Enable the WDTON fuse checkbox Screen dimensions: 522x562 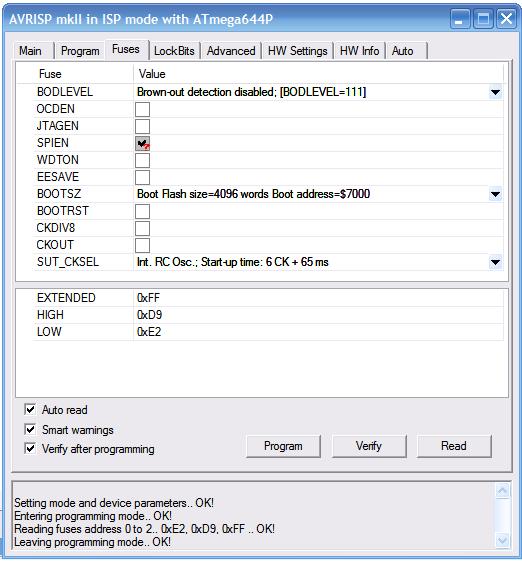142,160
